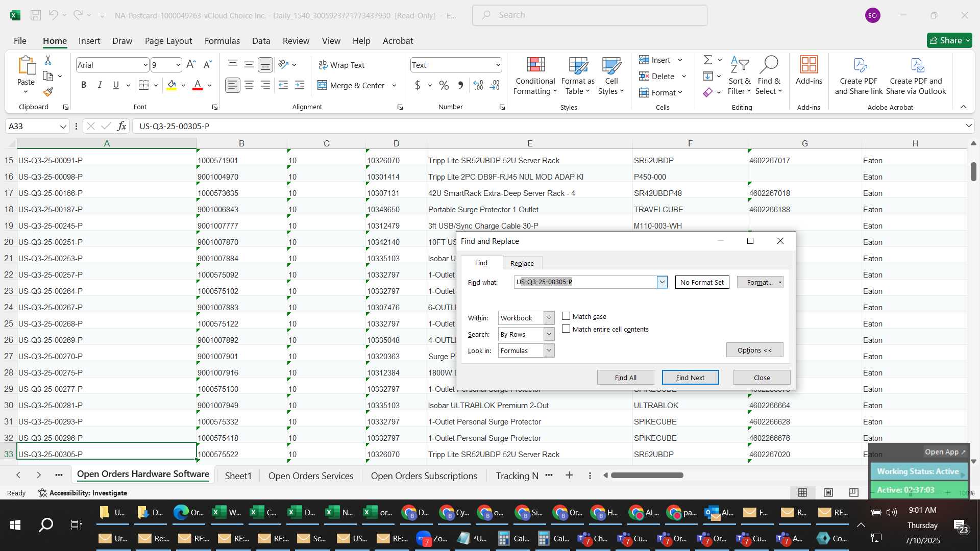Viewport: 980px width, 551px height.
Task: Open Add-ins icon
Action: pos(808,71)
